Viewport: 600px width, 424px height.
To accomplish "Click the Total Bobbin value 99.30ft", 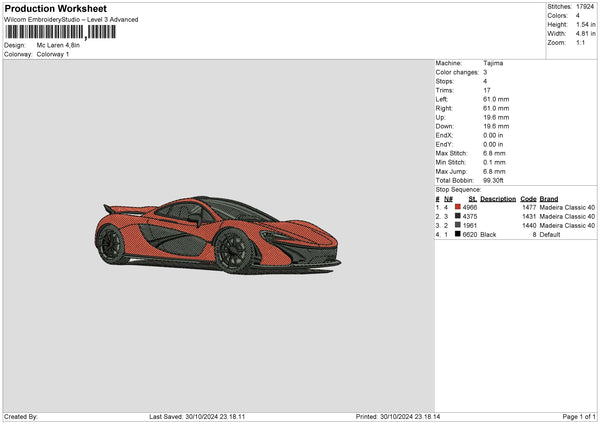I will point(495,180).
